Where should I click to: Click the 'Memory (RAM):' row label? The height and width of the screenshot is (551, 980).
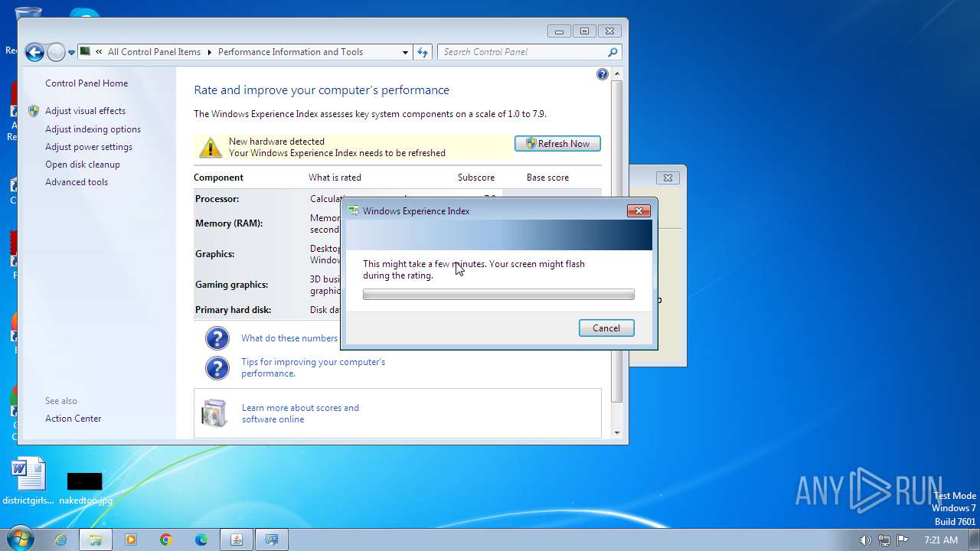click(229, 223)
